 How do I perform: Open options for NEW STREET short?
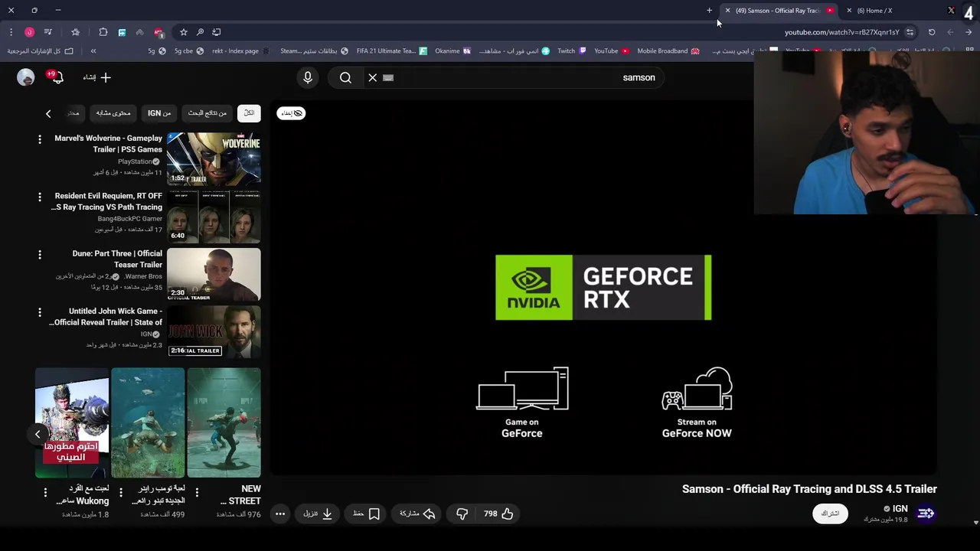(x=197, y=492)
